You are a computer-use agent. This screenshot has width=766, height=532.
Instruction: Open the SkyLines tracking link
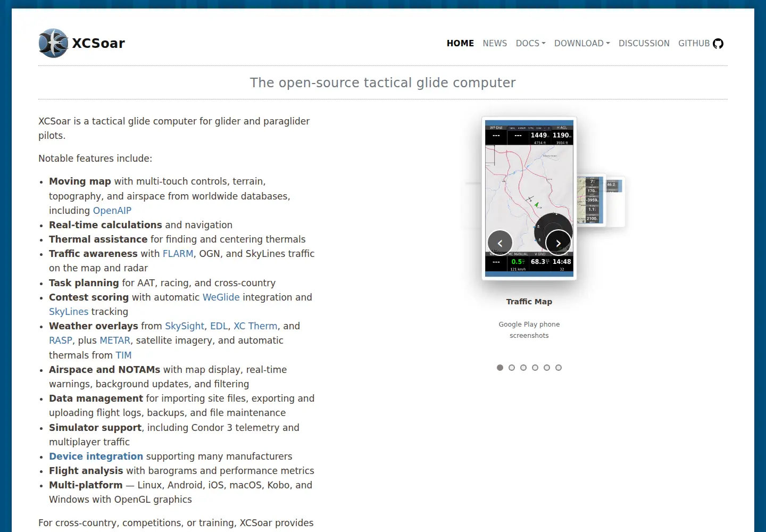[69, 312]
